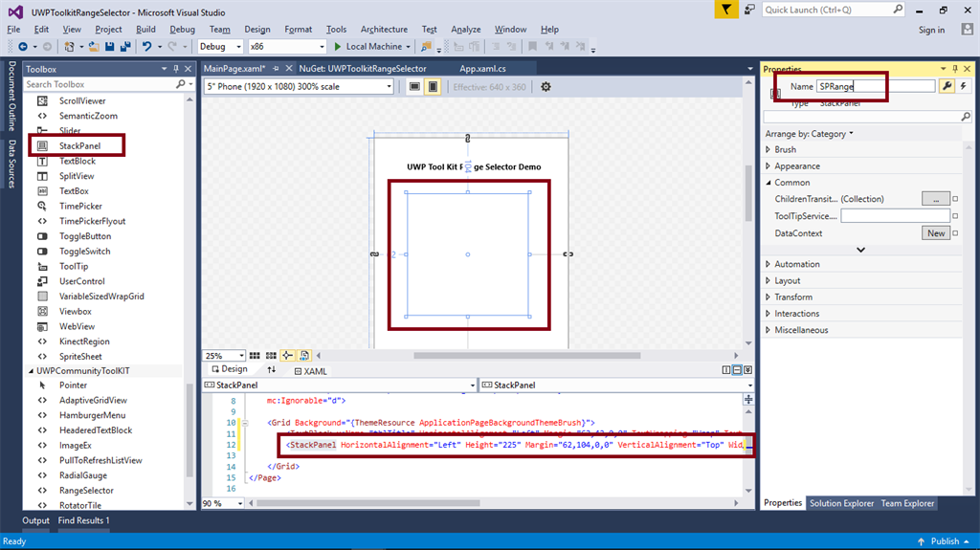The image size is (980, 550).
Task: Open the Architecture menu
Action: (384, 30)
